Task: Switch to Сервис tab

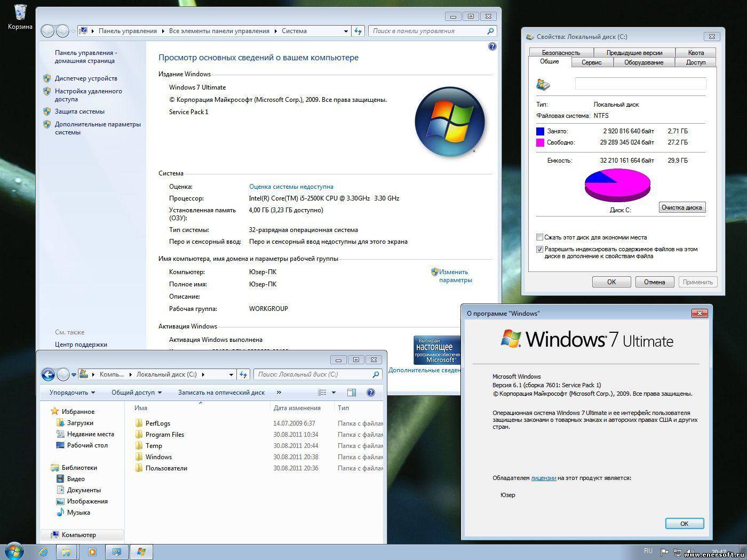Action: 591,62
